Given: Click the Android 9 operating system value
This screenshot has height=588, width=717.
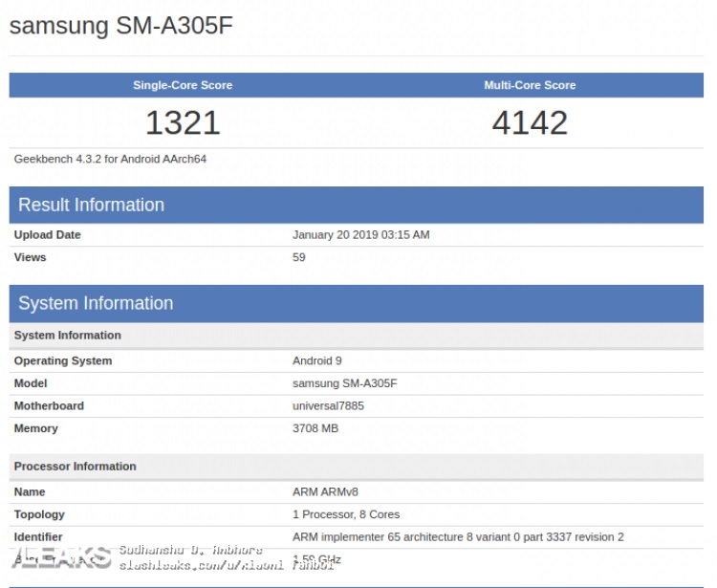Looking at the screenshot, I should click(x=316, y=360).
